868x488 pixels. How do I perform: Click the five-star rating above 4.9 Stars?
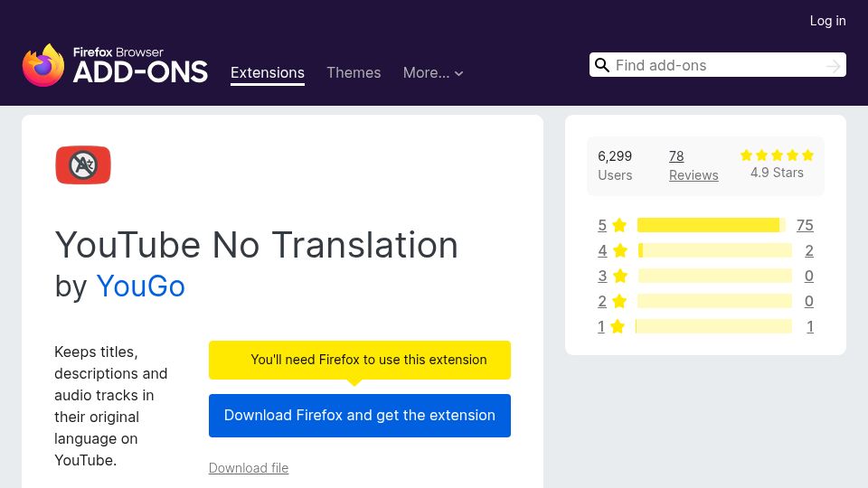778,155
